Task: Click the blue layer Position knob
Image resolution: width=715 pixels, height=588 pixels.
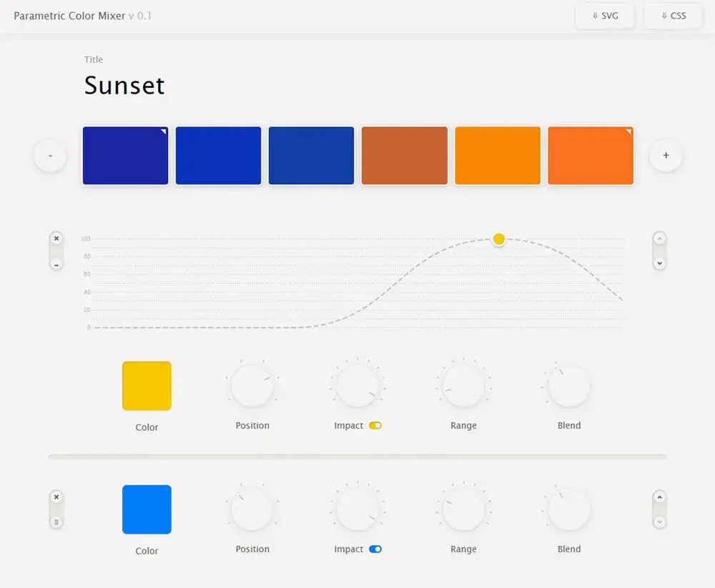Action: pos(252,509)
